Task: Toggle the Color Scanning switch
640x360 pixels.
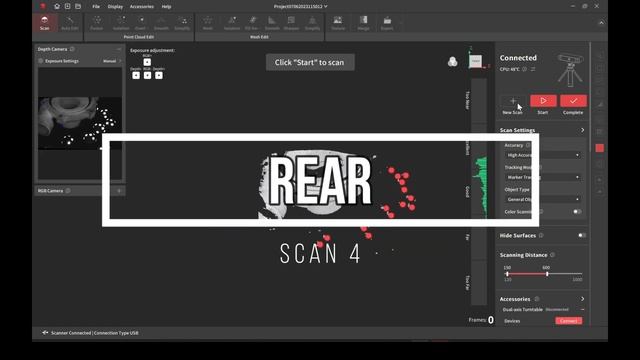Action: (x=577, y=211)
